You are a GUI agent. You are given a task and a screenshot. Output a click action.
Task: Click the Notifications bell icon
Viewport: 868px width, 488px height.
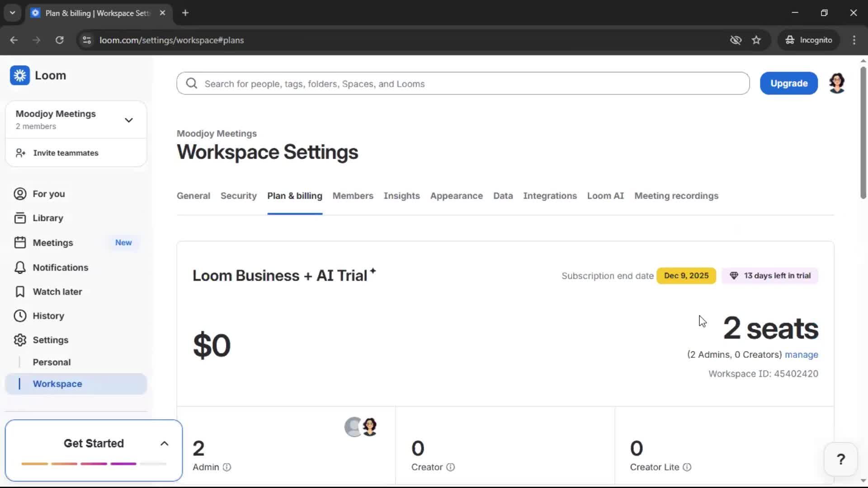[x=20, y=267]
